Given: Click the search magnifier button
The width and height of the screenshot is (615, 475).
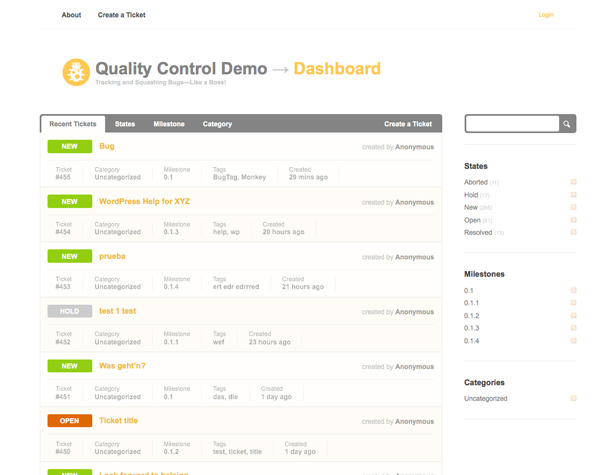Looking at the screenshot, I should (567, 124).
